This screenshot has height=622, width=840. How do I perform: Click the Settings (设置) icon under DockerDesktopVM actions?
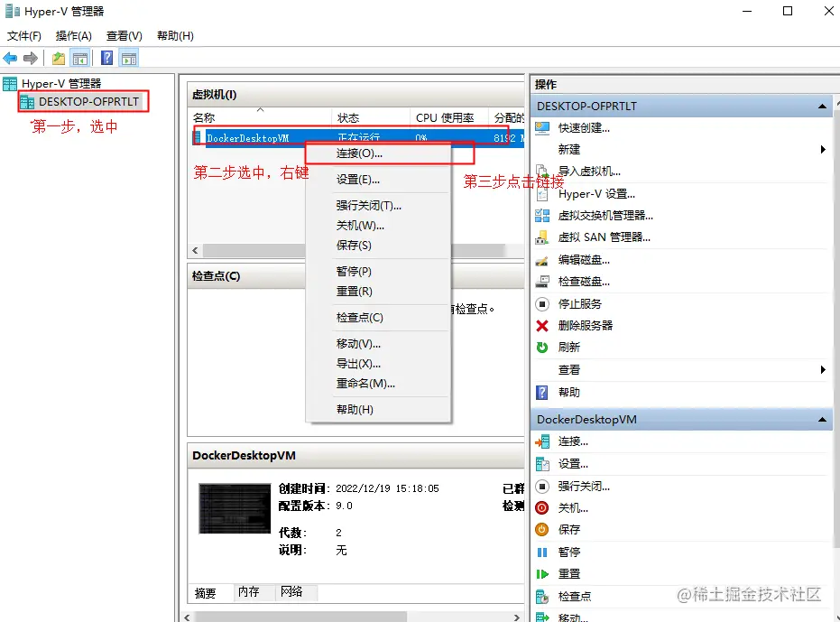click(542, 464)
